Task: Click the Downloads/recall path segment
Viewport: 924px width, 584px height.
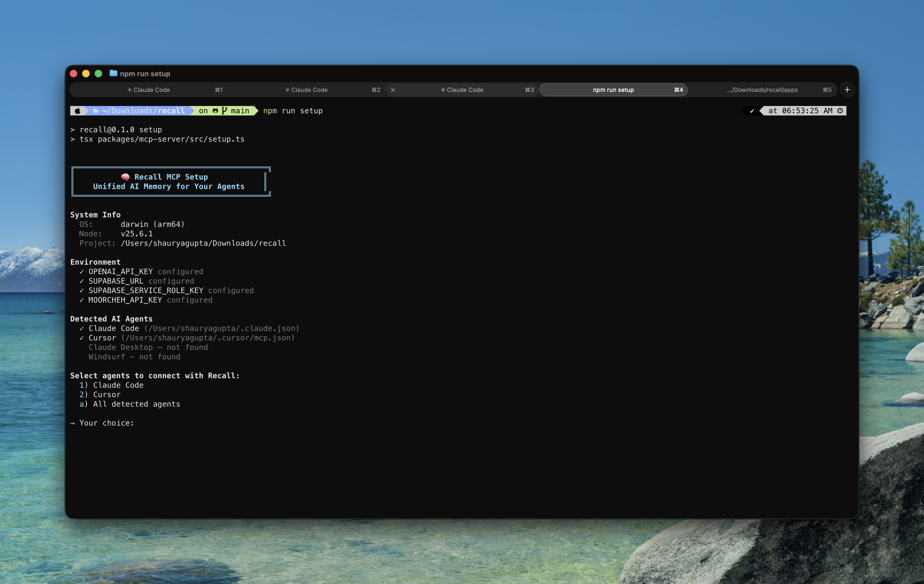Action: [x=143, y=111]
